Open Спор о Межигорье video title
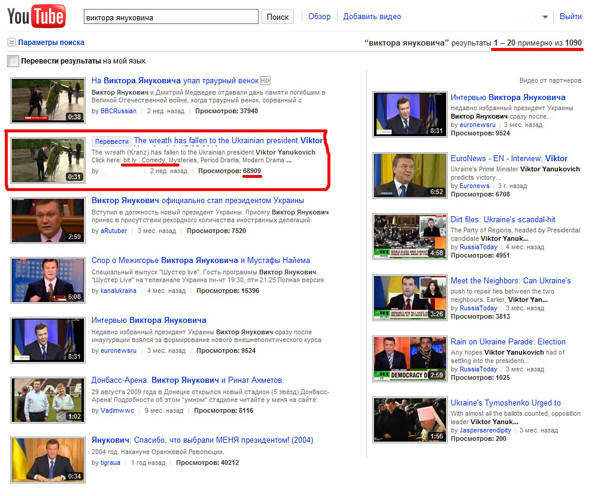Screen dimensions: 595x496 (x=201, y=260)
